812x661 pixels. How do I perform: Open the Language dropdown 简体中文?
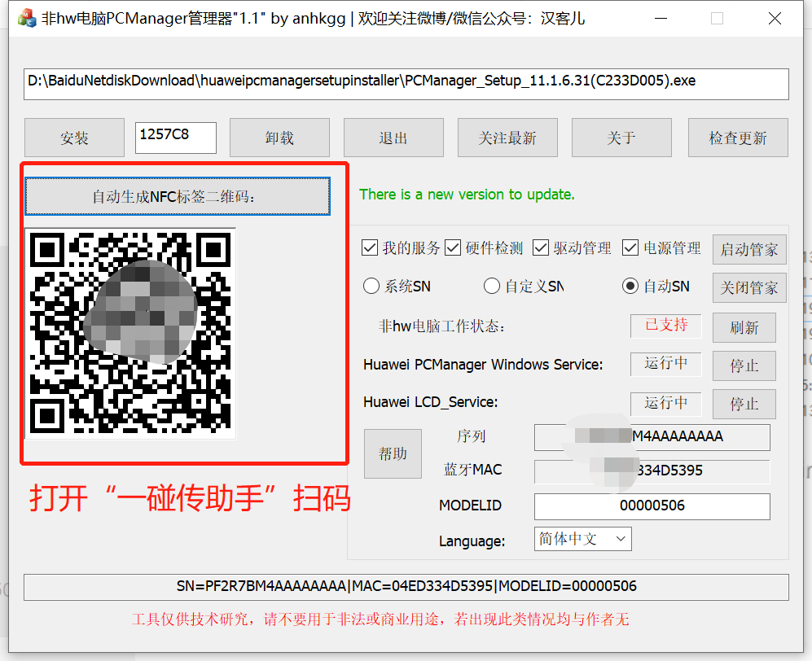[x=582, y=539]
